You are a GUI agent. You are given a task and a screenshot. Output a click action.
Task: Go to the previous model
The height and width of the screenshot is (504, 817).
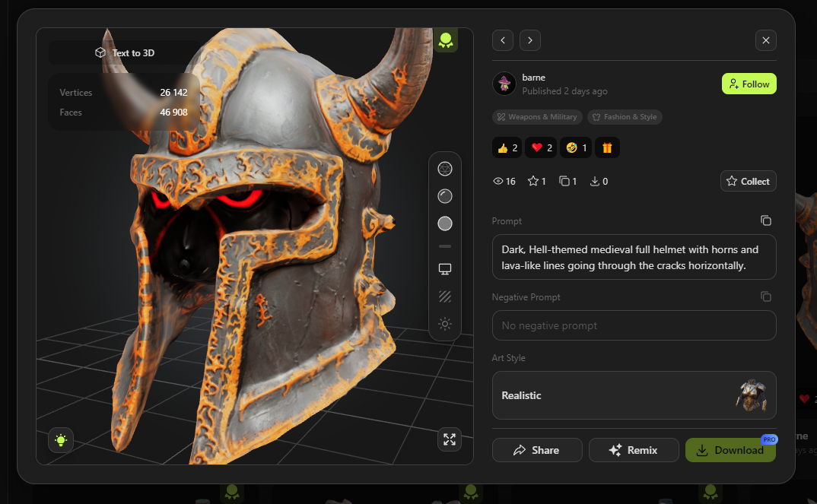point(503,40)
